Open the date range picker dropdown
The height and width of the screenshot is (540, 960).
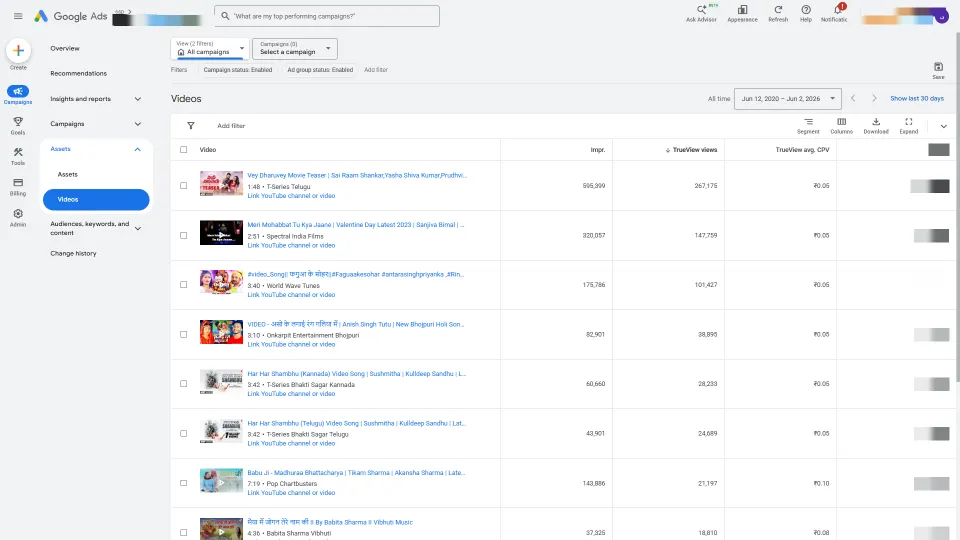[x=787, y=99]
